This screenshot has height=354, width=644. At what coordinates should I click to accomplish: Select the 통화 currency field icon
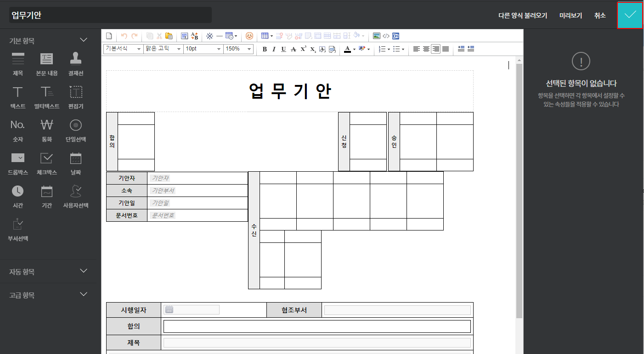click(x=47, y=125)
